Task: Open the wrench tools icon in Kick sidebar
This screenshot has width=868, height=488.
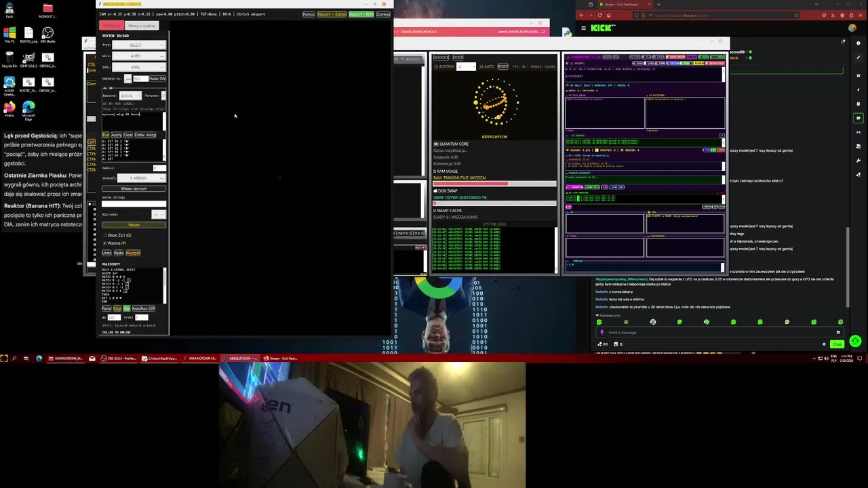Action: [858, 161]
